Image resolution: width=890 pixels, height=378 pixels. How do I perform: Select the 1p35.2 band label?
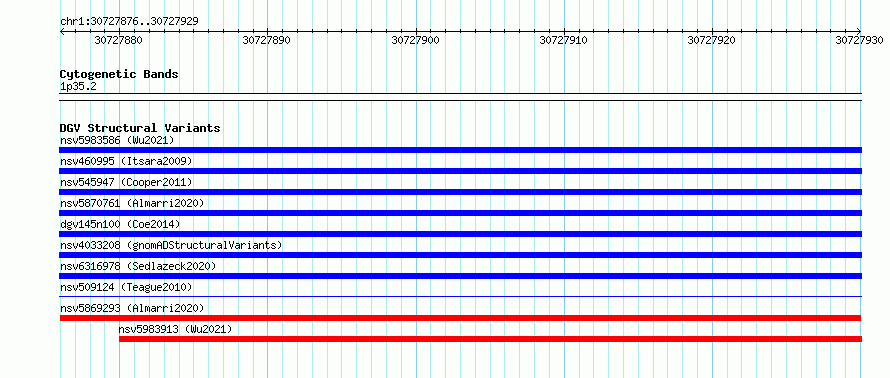78,86
